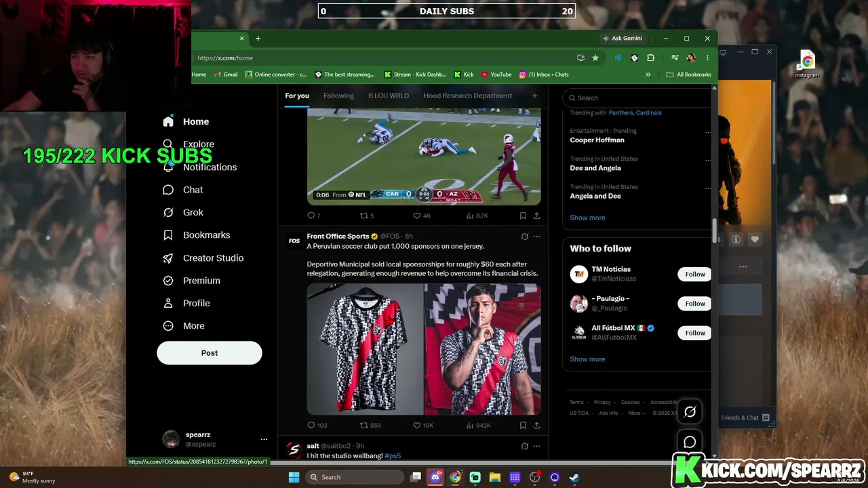Share the Front Office Sports post

pyautogui.click(x=536, y=425)
